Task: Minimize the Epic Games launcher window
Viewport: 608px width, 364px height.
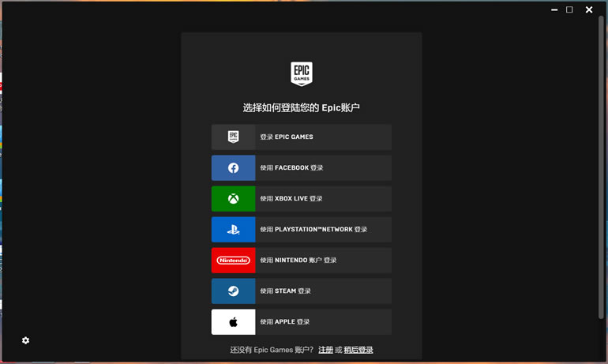Action: [554, 9]
